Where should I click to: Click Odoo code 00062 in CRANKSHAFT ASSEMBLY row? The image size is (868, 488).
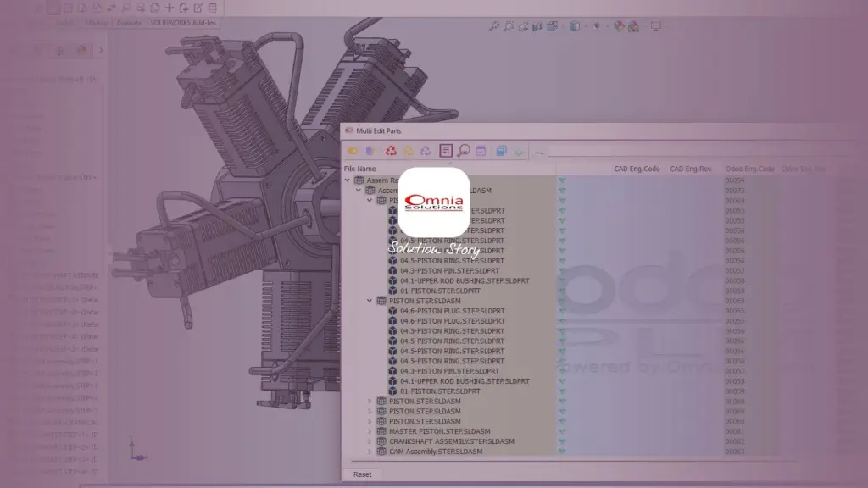click(735, 441)
